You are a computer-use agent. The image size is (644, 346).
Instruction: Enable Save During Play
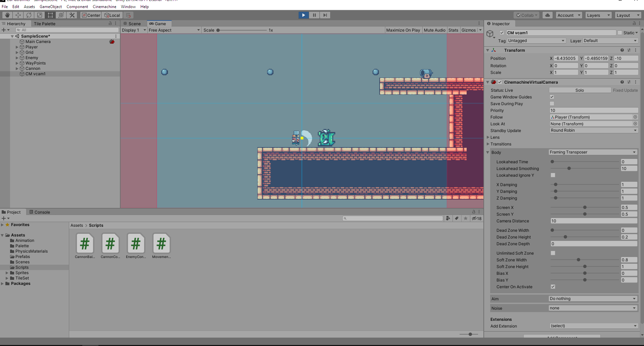(552, 103)
